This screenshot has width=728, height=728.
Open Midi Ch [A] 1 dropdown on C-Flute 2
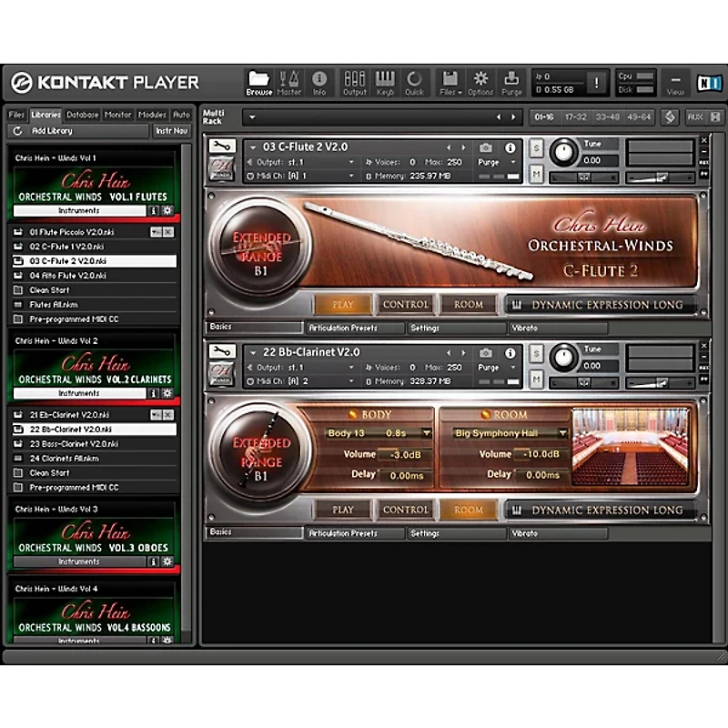click(351, 176)
